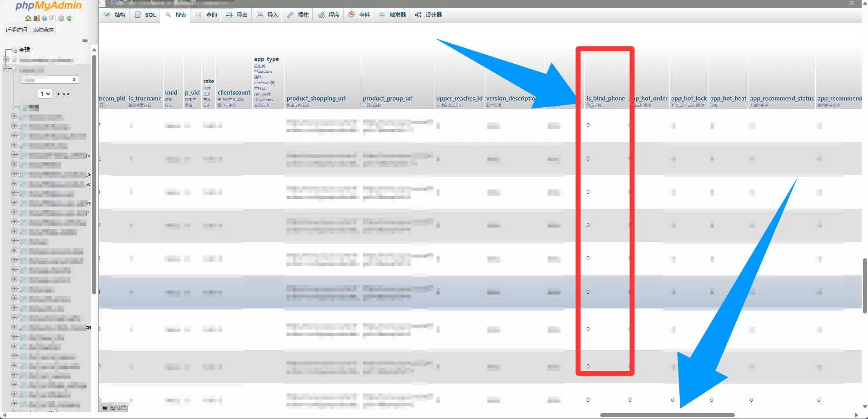Collapse the expanded database node with minus

pos(6,69)
